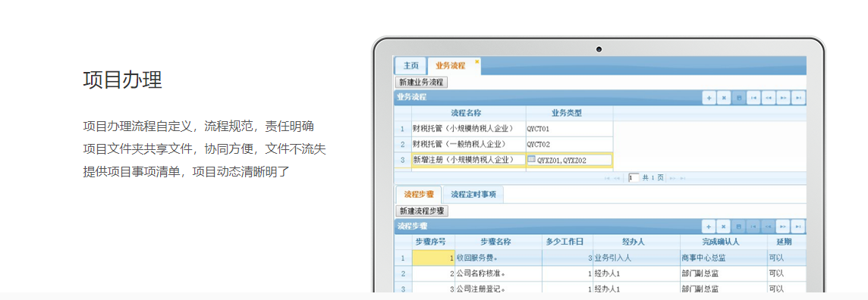Switch to the 主页 tab
868x300 pixels.
[x=410, y=66]
